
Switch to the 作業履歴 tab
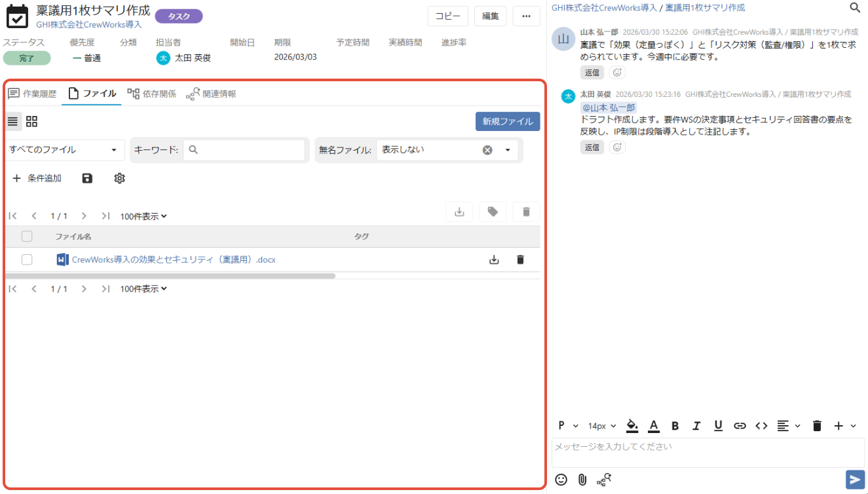point(32,94)
